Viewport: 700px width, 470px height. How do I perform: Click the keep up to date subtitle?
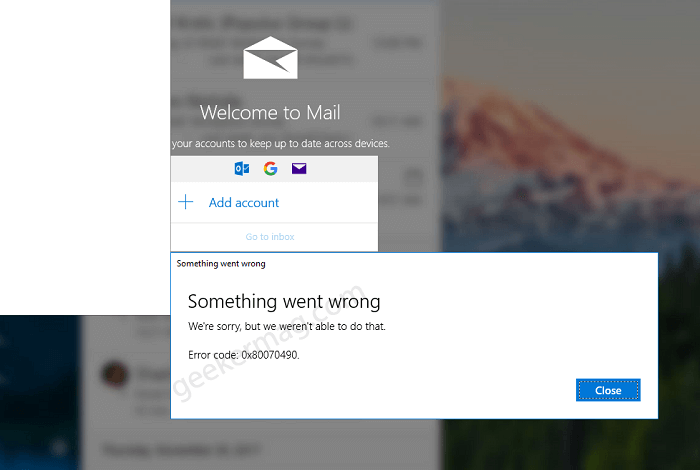(280, 143)
